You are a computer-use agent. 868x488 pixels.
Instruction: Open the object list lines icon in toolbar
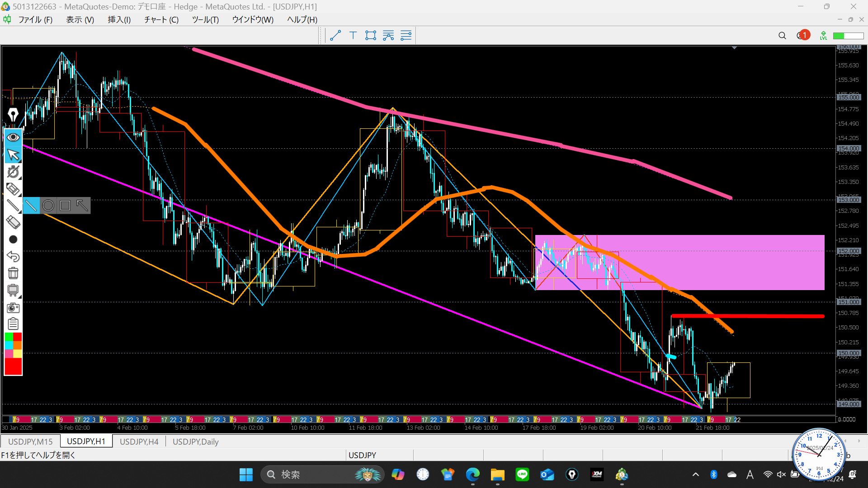coord(406,36)
